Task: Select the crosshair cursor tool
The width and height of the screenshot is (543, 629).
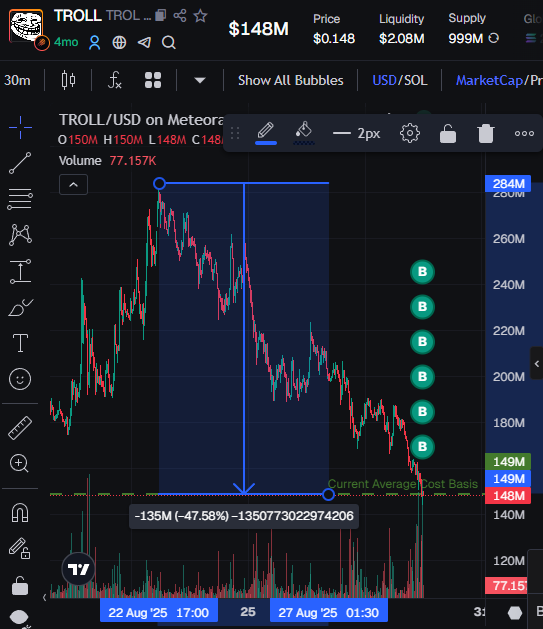Action: pos(20,128)
